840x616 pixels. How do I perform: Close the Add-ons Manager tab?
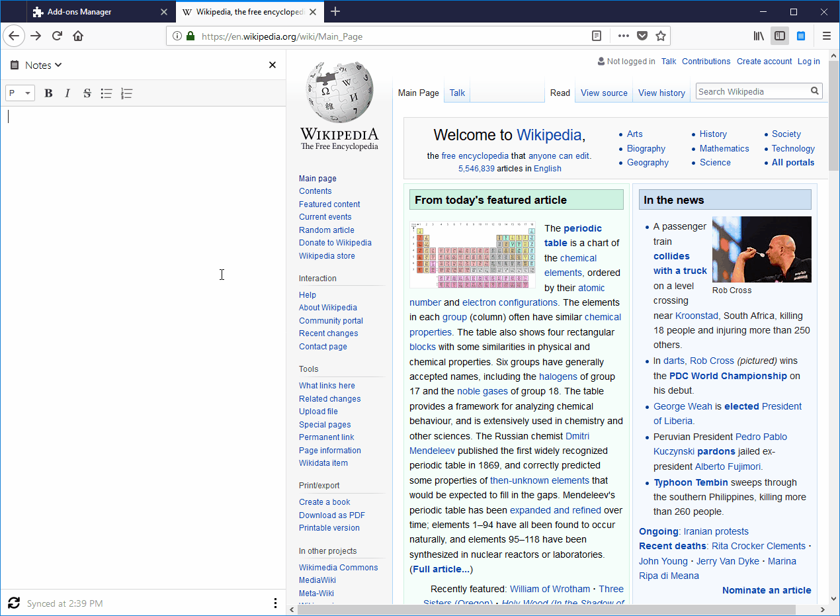point(164,12)
